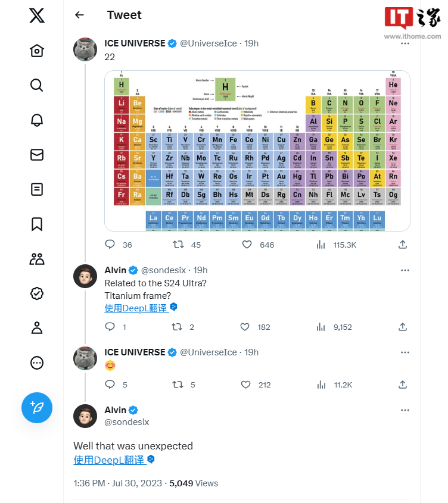448x503 pixels.
Task: Select the Explore search icon
Action: coord(36,85)
